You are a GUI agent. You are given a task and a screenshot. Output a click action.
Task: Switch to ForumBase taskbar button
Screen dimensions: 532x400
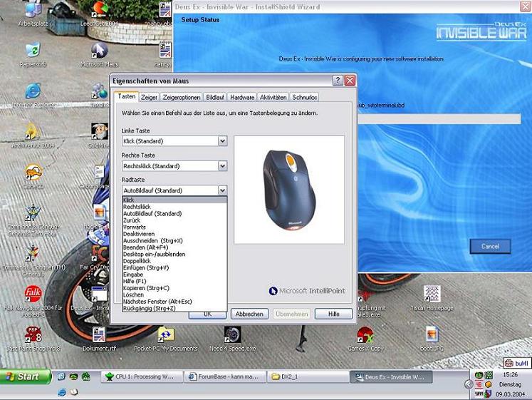click(x=225, y=376)
